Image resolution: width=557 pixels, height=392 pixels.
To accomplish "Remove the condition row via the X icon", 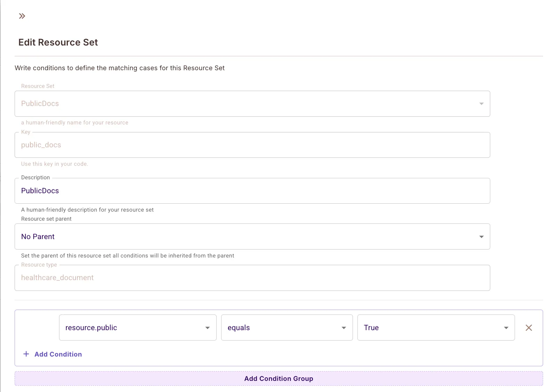I will (529, 327).
